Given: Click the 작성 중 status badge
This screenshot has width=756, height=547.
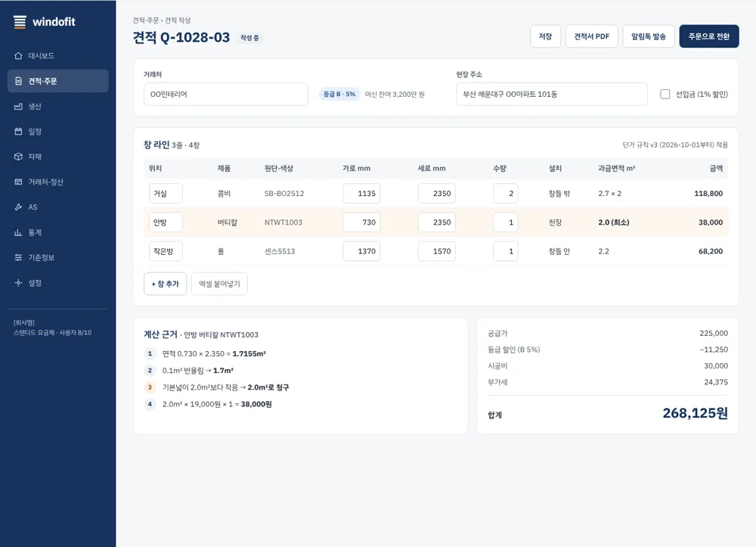Looking at the screenshot, I should pos(249,38).
